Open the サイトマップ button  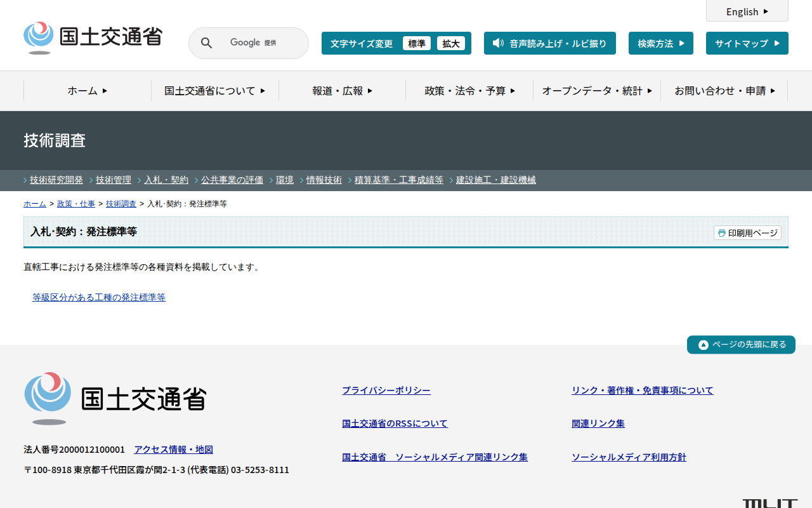(747, 44)
